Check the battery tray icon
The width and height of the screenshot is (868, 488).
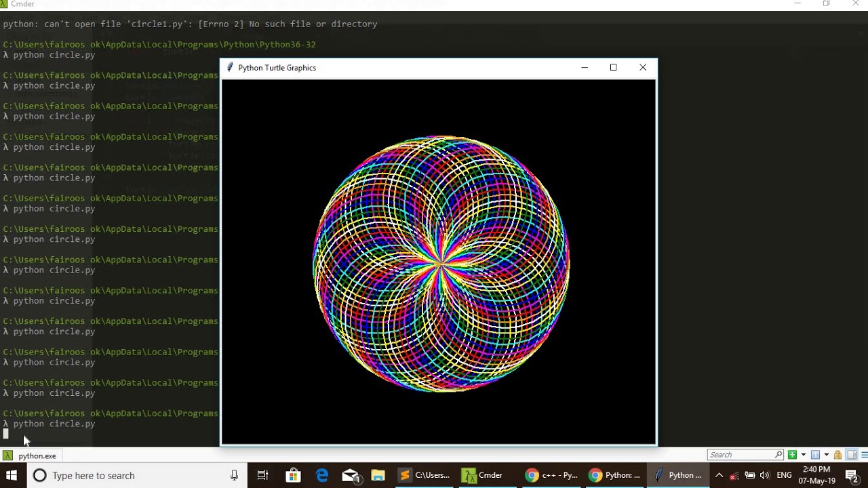(750, 475)
